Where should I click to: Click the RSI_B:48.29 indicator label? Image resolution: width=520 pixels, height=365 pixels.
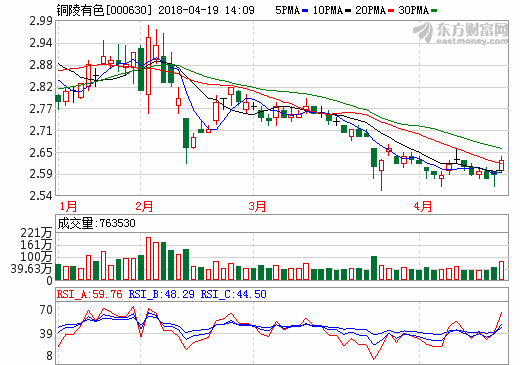(x=162, y=294)
